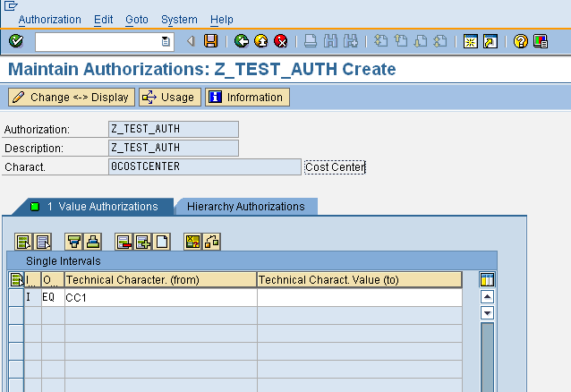Click the Technical Character. (from) column header

[x=160, y=280]
